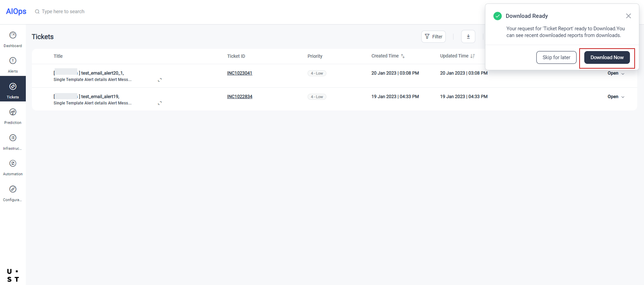Select the Tickets sidebar item
The width and height of the screenshot is (644, 285).
tap(13, 90)
